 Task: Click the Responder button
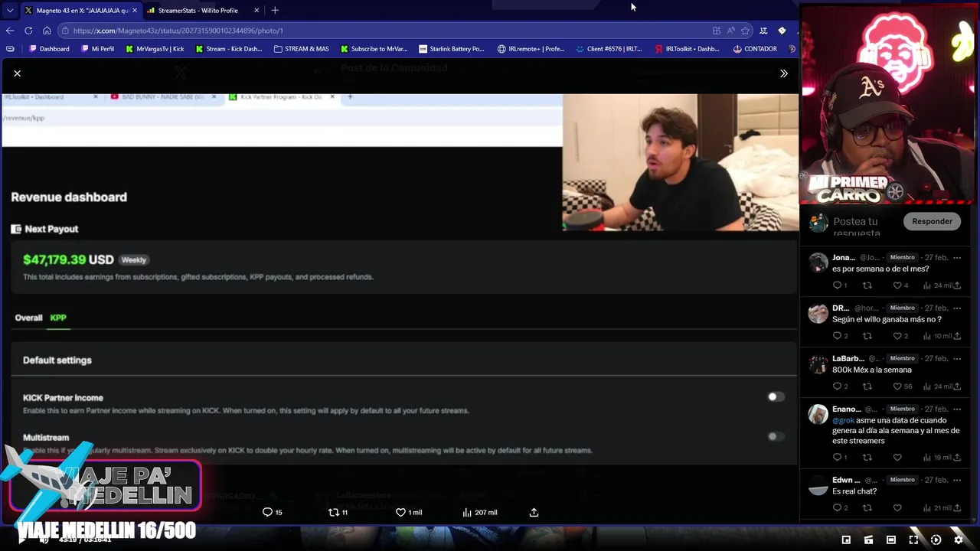(932, 221)
